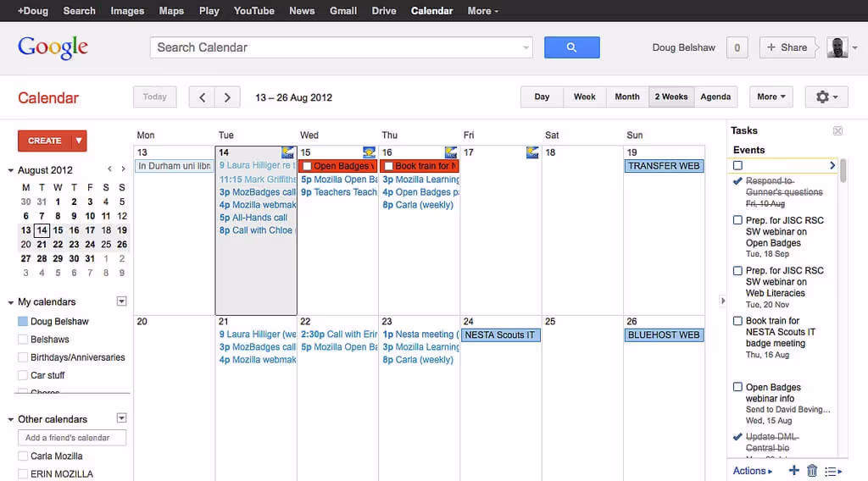Viewport: 868px width, 481px height.
Task: Collapse Other calendars section
Action: coord(10,420)
